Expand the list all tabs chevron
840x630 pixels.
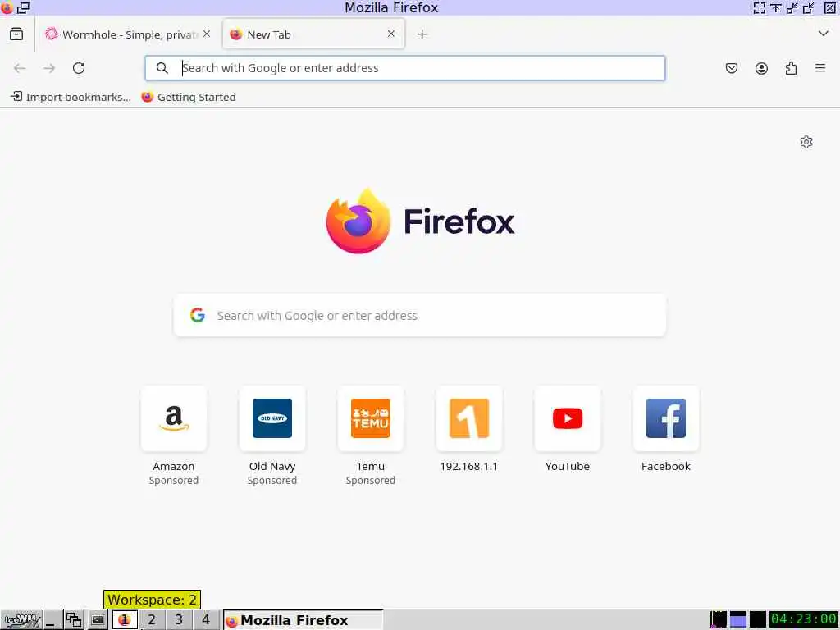824,34
